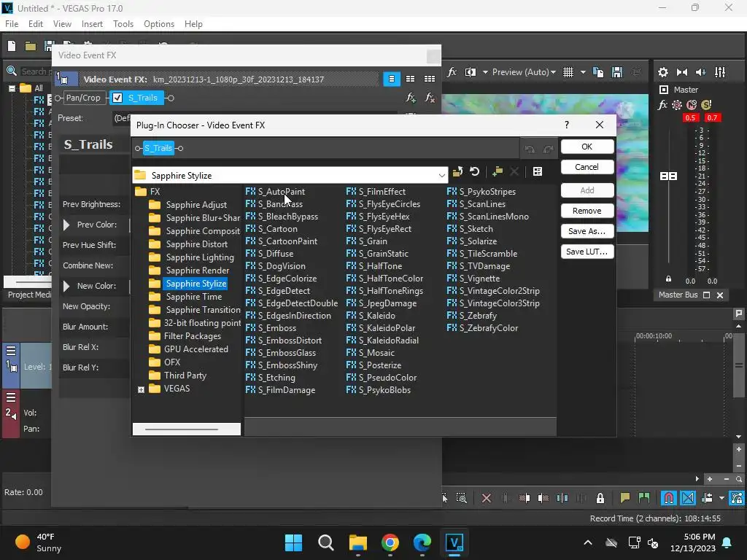Open the Options menu
Screen dimensions: 747x560
[x=159, y=24]
